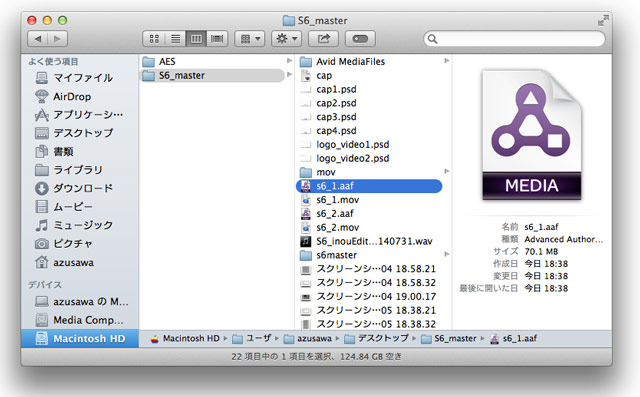Click the S6_master window title folder icon
Screen dimensions: 640x397
tap(289, 20)
